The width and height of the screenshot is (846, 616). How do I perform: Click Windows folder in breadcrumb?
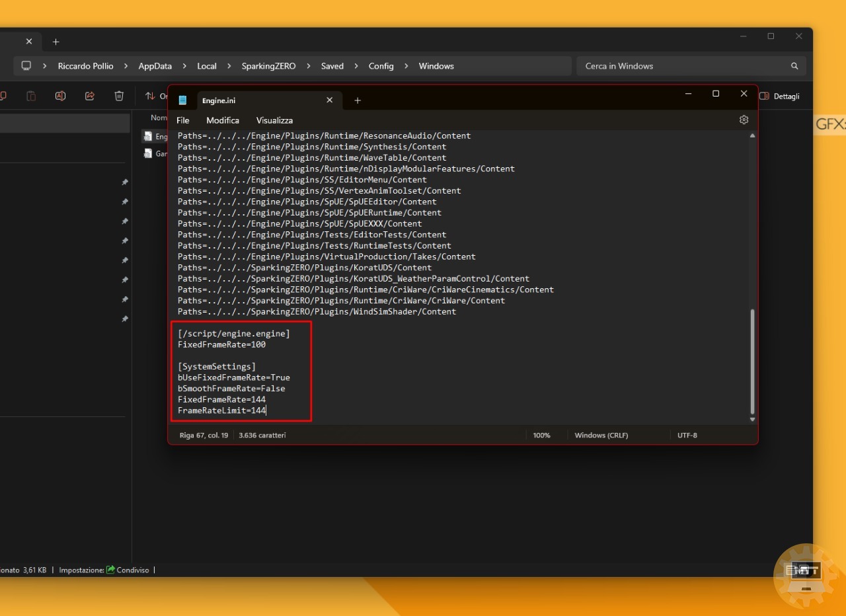pyautogui.click(x=436, y=66)
